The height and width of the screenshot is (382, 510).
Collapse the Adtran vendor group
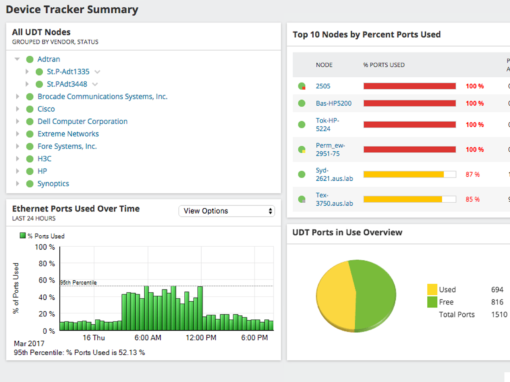click(17, 59)
